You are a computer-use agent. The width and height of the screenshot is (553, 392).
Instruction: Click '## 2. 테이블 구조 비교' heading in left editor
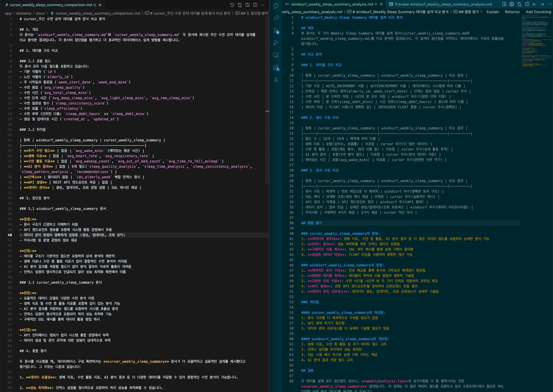click(x=39, y=50)
